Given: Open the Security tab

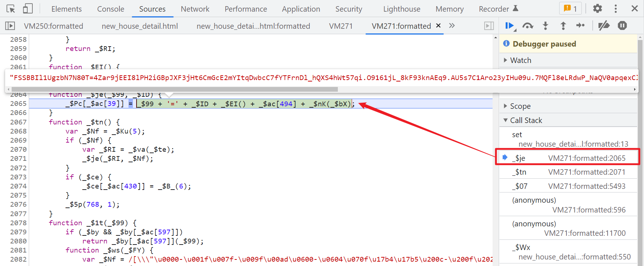Looking at the screenshot, I should pyautogui.click(x=349, y=9).
